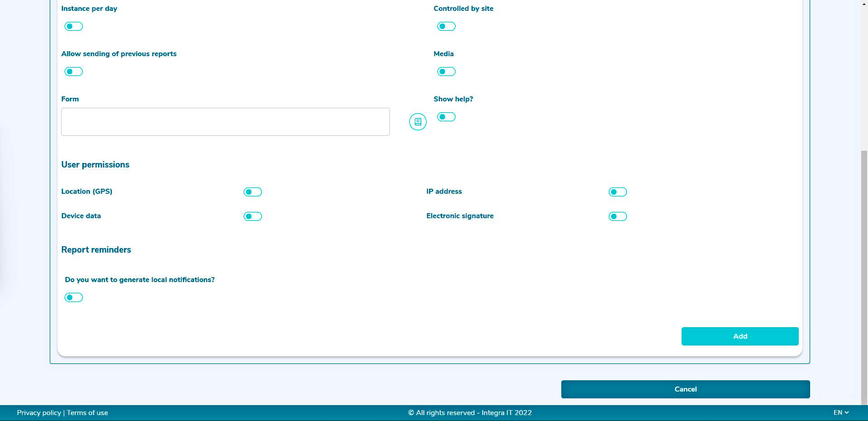Click the Cancel button
Viewport: 868px width, 421px height.
pyautogui.click(x=685, y=389)
